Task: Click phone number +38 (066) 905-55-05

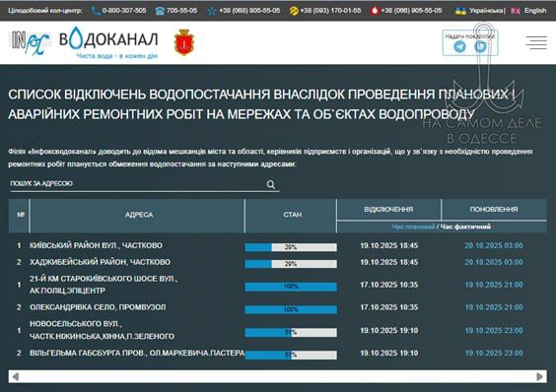Action: tap(411, 11)
